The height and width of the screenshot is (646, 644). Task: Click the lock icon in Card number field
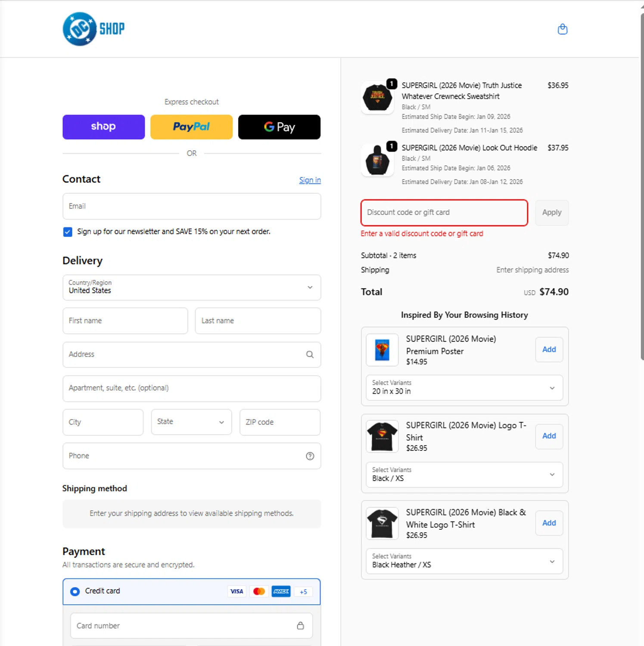click(x=300, y=625)
